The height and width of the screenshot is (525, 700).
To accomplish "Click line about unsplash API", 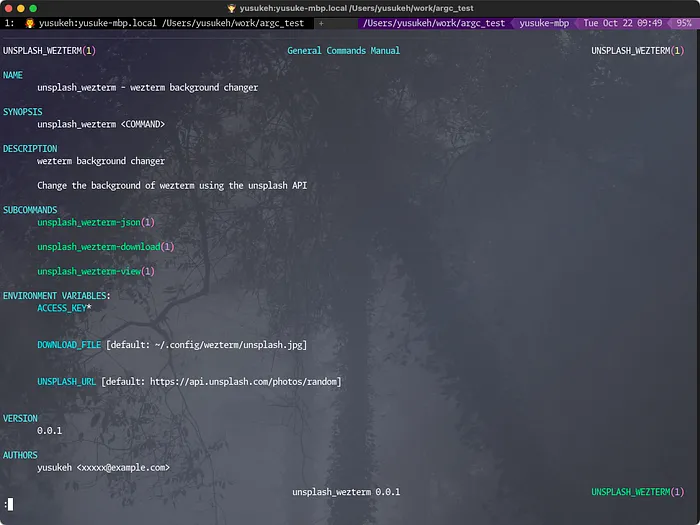I will [172, 185].
